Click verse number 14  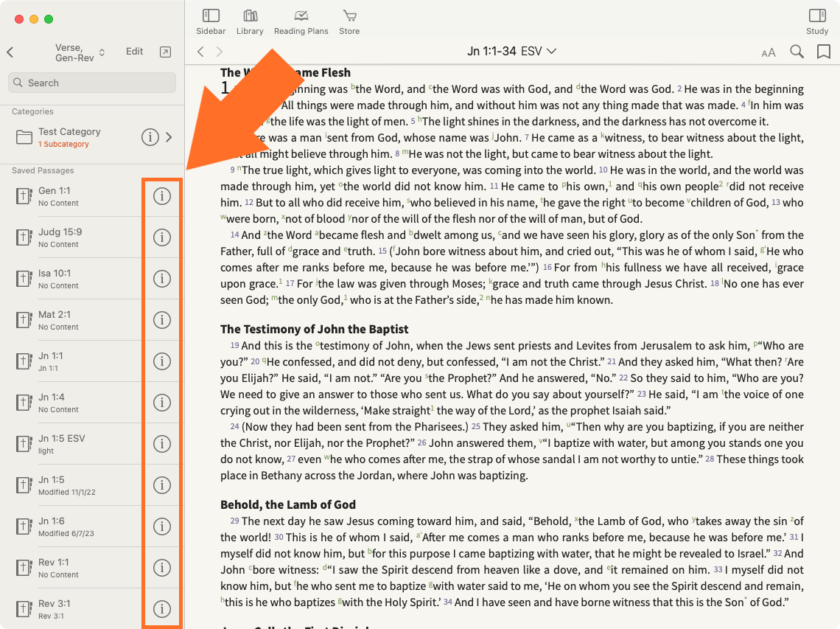234,235
